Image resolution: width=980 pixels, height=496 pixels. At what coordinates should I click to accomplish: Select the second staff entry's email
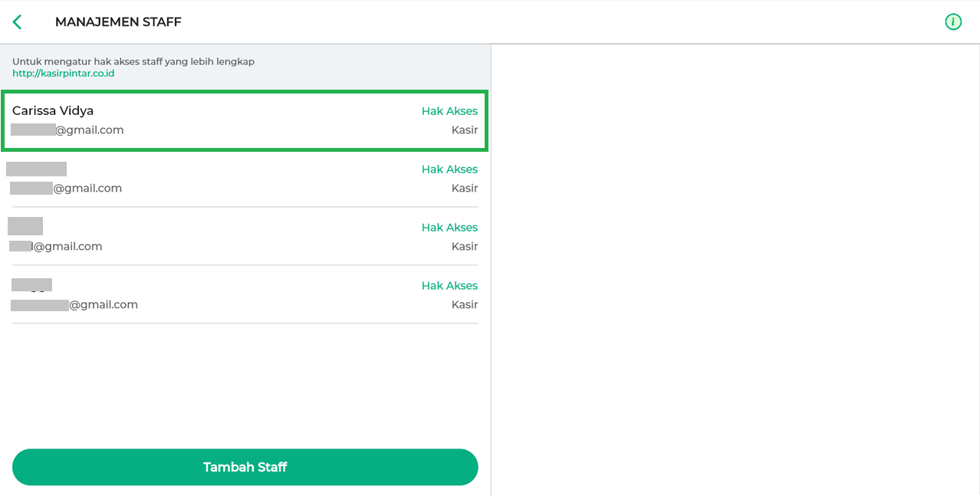coord(67,189)
